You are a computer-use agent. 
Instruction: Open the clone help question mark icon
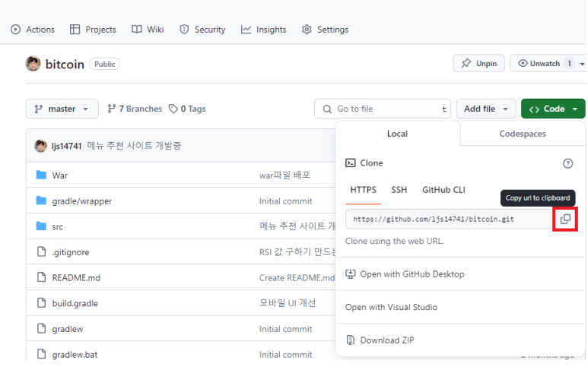[567, 163]
